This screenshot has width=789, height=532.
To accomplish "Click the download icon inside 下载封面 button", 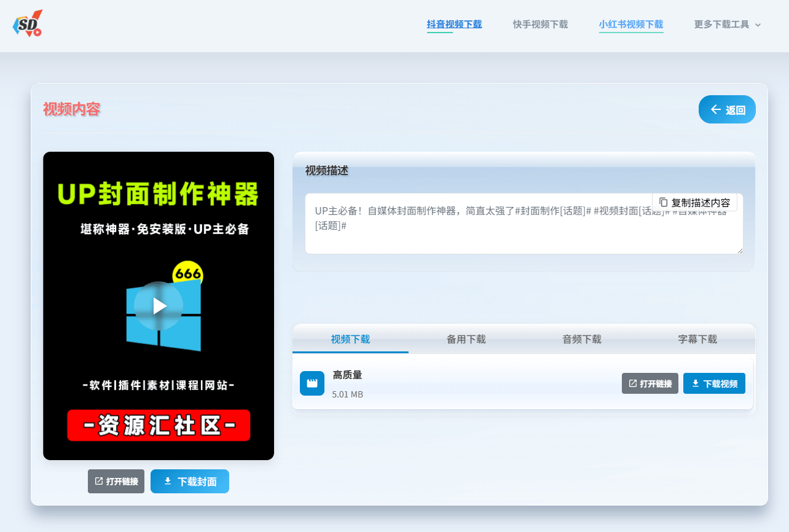I will 167,481.
